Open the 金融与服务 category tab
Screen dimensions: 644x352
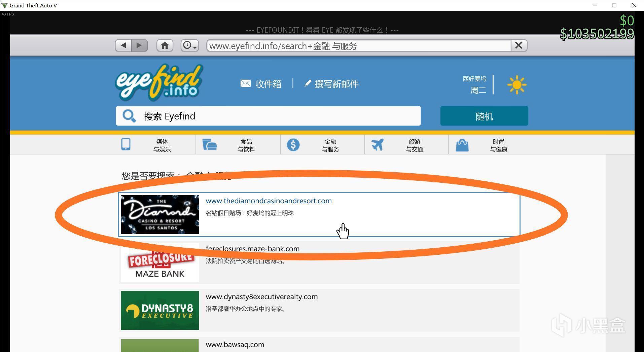(x=322, y=145)
